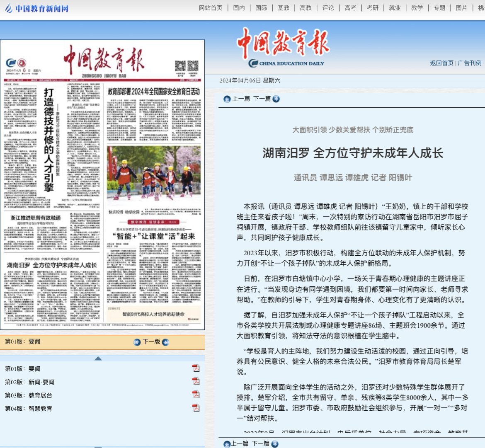Open the 智能时代高校人才培养的新使命 box on the page image

coord(154,314)
